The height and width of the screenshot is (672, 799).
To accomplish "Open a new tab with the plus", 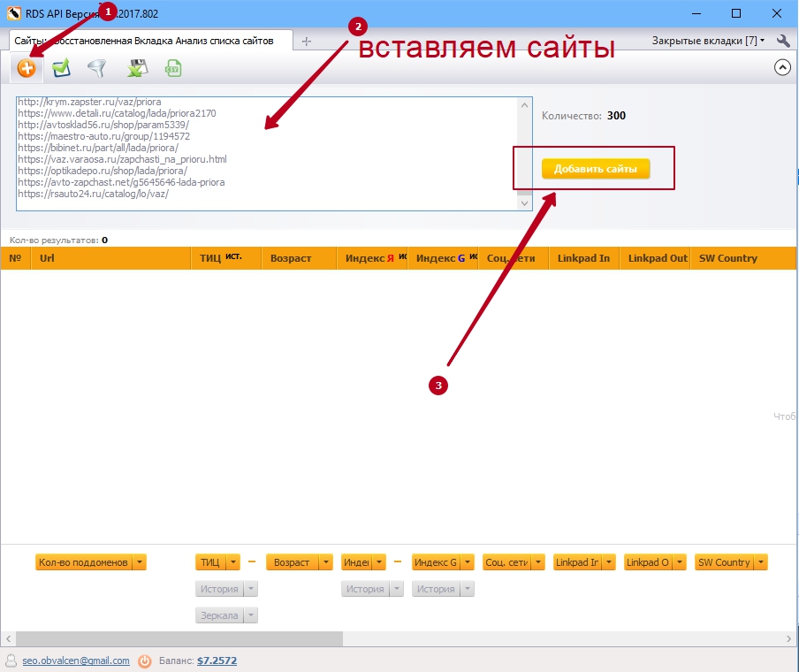I will [307, 42].
